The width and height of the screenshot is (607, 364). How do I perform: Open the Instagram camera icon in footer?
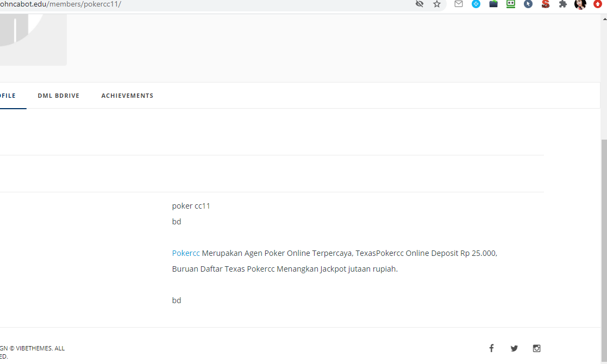(536, 348)
